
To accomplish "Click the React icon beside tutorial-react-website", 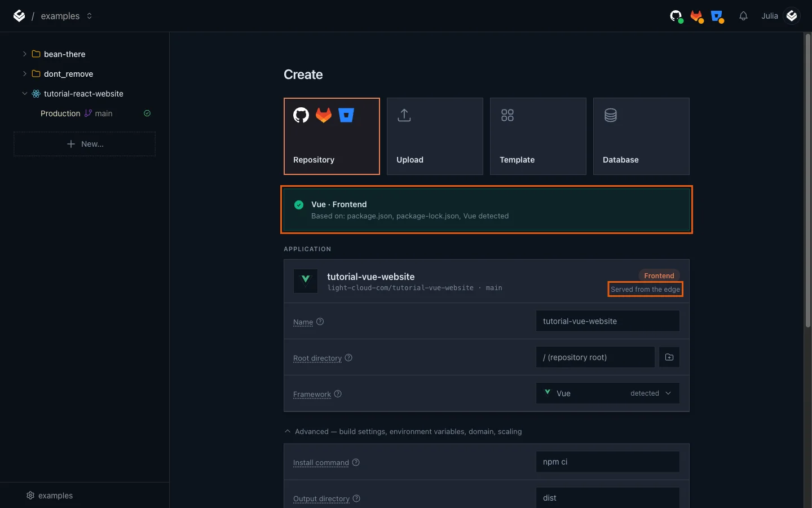I will (36, 94).
